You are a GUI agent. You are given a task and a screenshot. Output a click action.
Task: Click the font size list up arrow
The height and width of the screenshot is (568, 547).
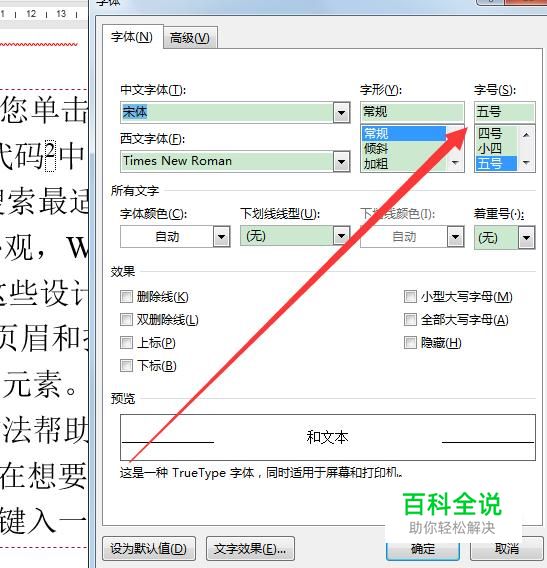526,135
